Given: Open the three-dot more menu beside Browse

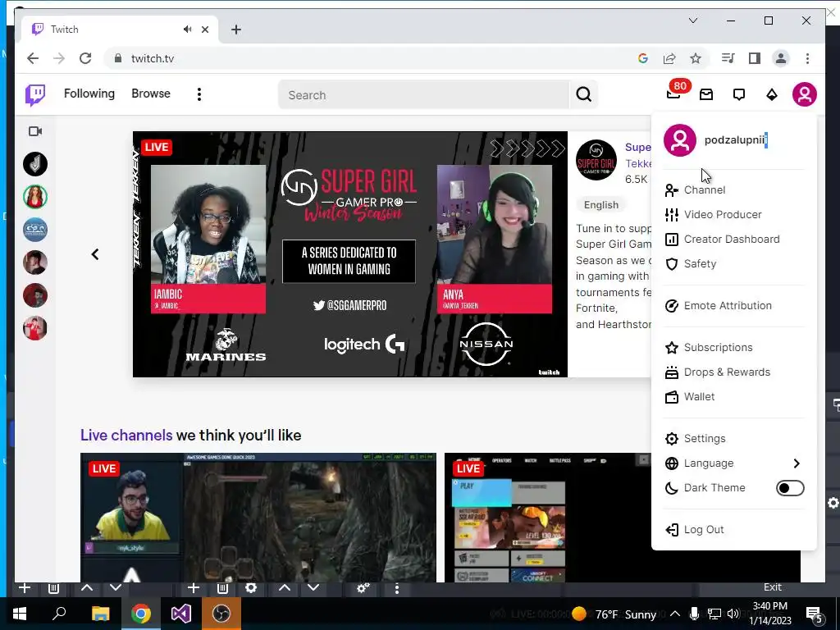Looking at the screenshot, I should point(199,94).
